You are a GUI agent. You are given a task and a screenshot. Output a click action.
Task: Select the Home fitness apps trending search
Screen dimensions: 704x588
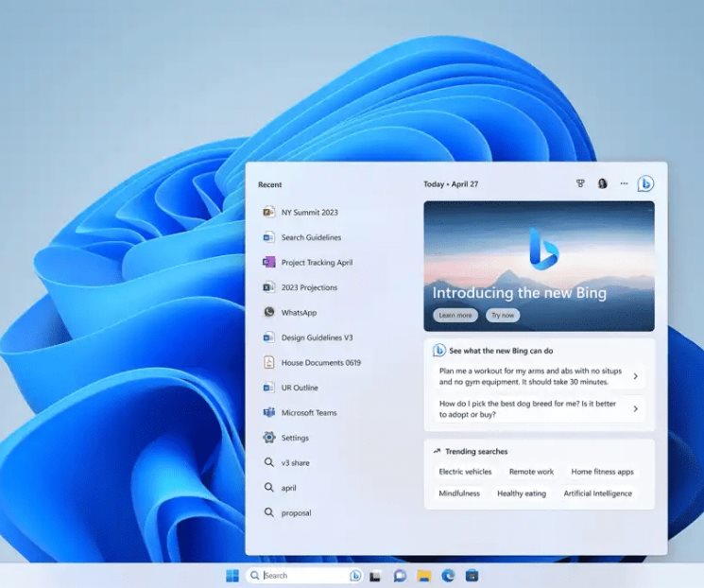tap(602, 472)
